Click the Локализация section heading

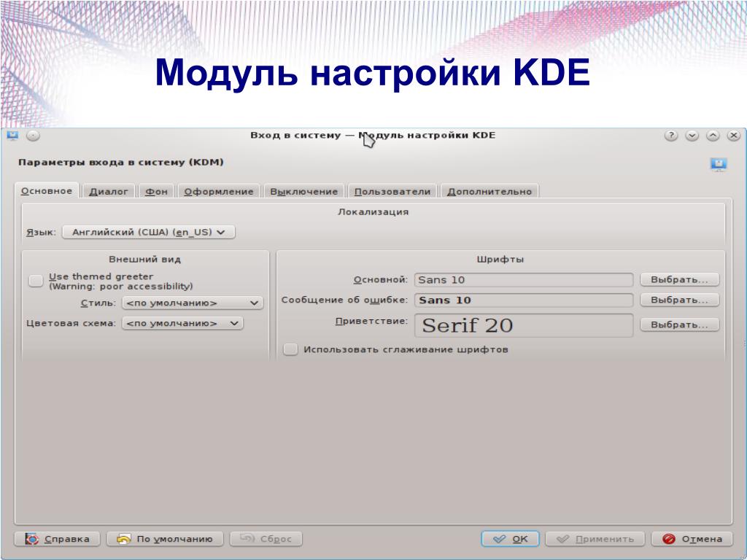pyautogui.click(x=373, y=212)
